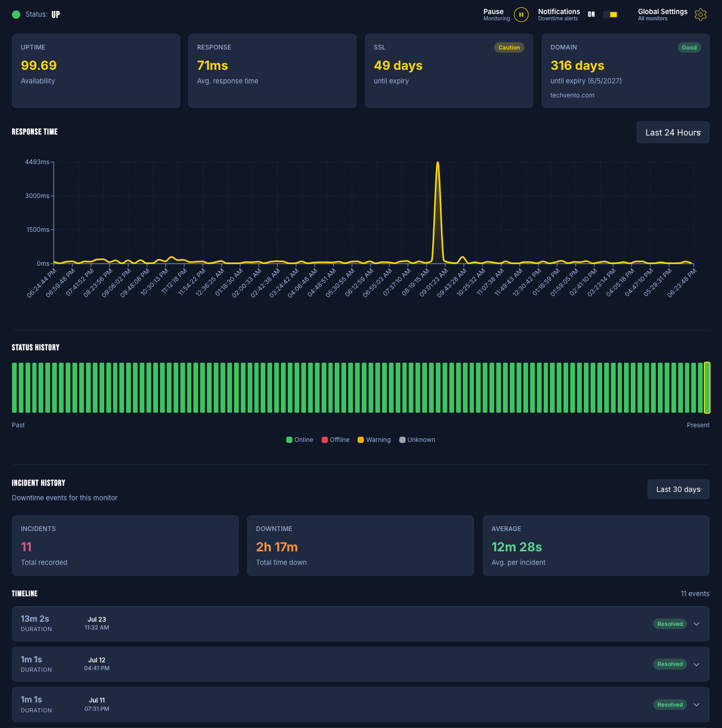The width and height of the screenshot is (722, 728).
Task: Toggle downtime notifications switch off
Action: pos(610,15)
